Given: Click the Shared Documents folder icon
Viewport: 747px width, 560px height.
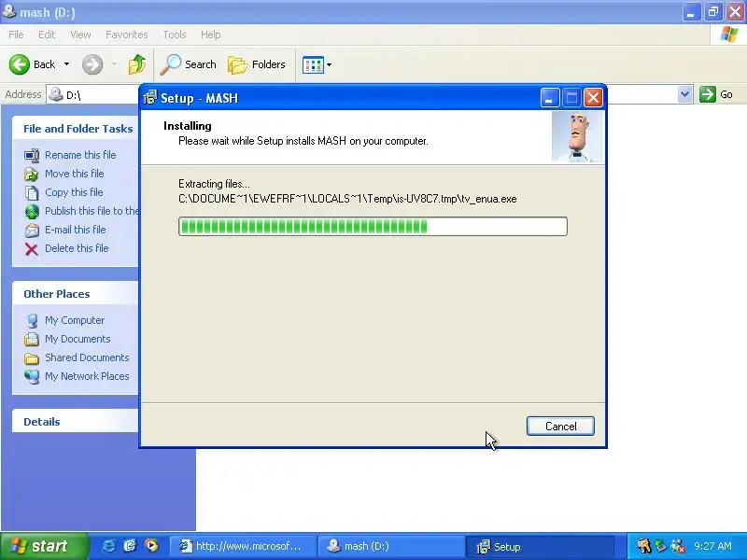Looking at the screenshot, I should point(32,358).
